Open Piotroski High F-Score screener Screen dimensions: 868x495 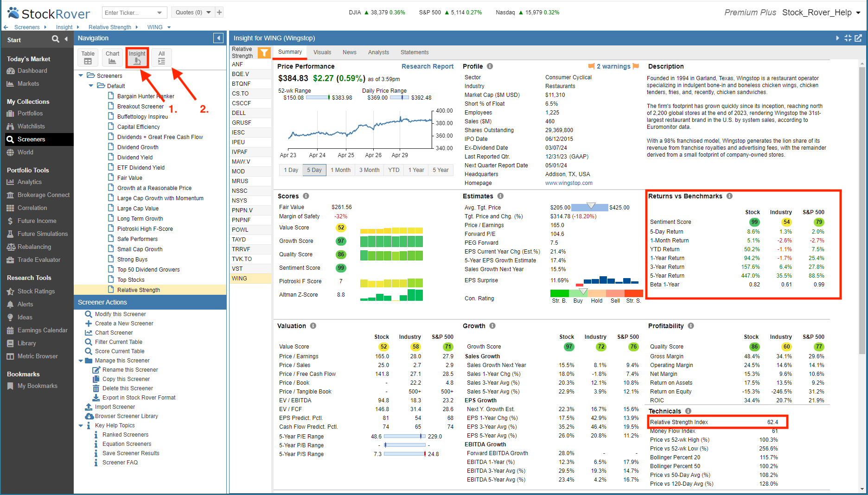pos(145,229)
